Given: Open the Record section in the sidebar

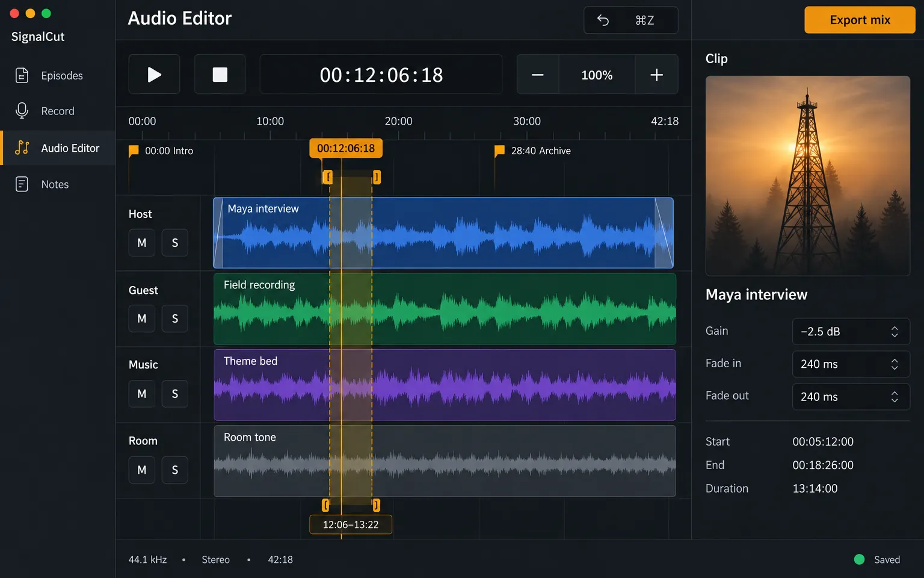Looking at the screenshot, I should (x=58, y=111).
